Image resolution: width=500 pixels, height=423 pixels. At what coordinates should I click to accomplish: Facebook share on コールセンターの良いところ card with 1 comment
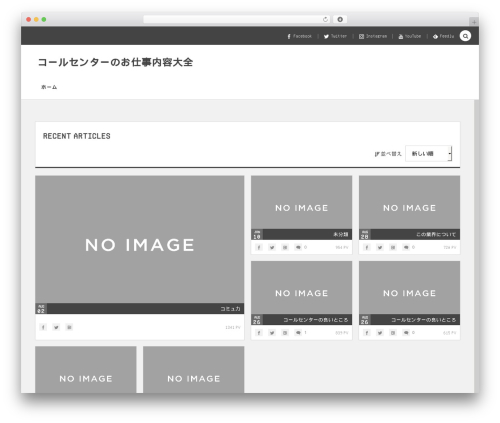click(259, 333)
